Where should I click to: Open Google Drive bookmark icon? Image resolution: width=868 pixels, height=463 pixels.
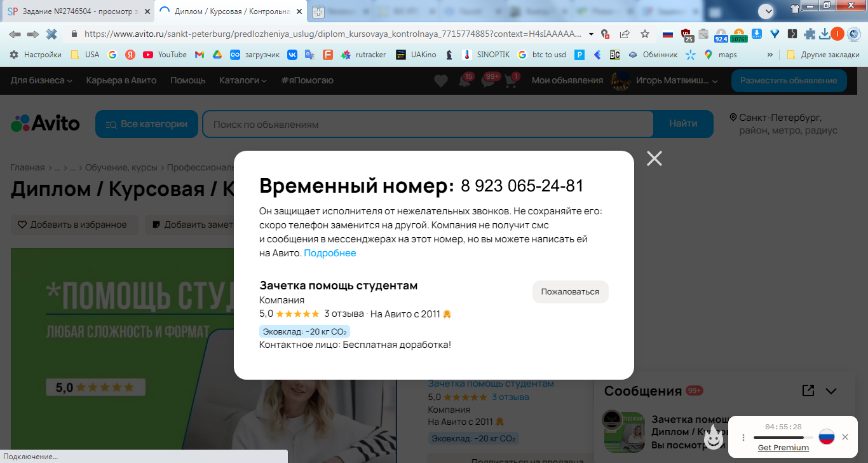pos(217,55)
